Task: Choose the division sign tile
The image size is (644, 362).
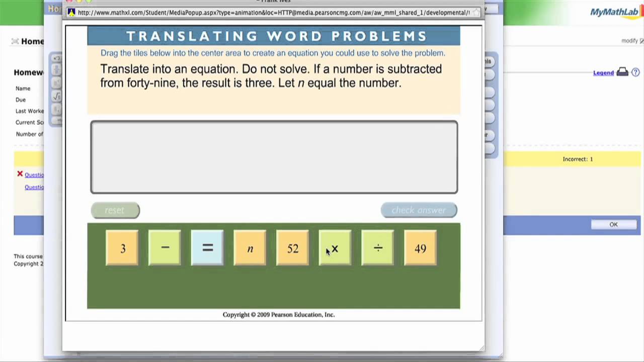Action: pyautogui.click(x=378, y=248)
